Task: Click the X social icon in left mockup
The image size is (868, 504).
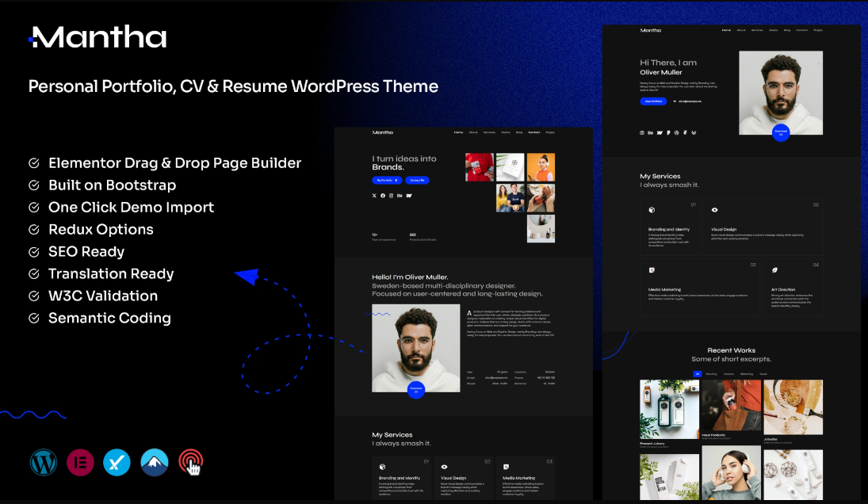Action: click(374, 195)
